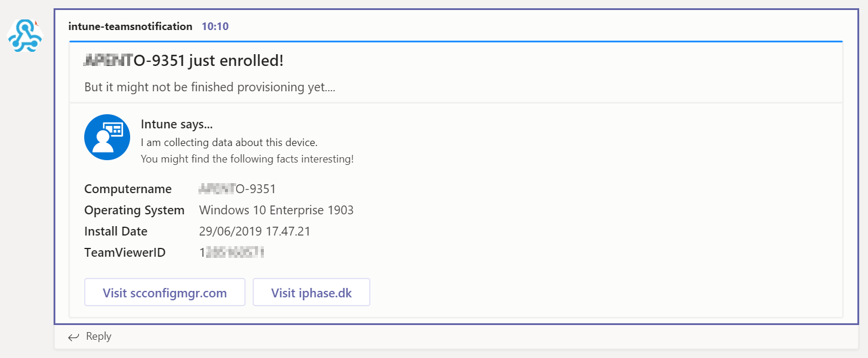Screen dimensions: 868x358
Task: Click the 10:10 message timestamp
Action: click(x=214, y=26)
